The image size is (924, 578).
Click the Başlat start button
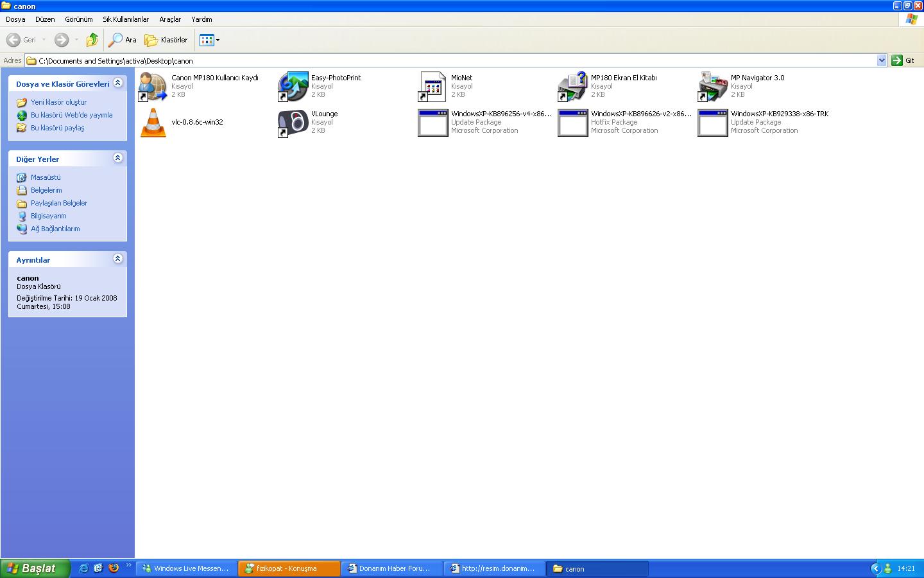pyautogui.click(x=35, y=568)
